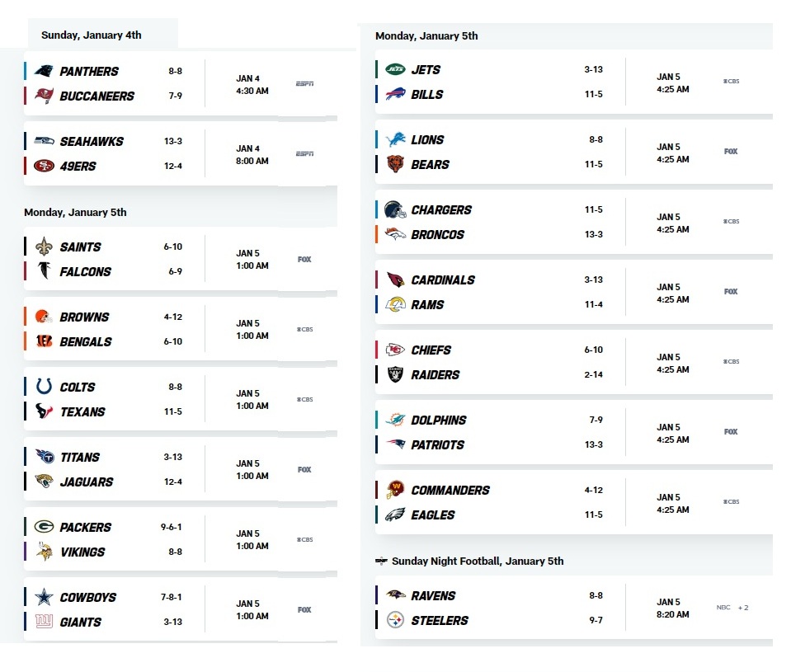Open the Eagles team link
The width and height of the screenshot is (791, 672).
pyautogui.click(x=433, y=515)
